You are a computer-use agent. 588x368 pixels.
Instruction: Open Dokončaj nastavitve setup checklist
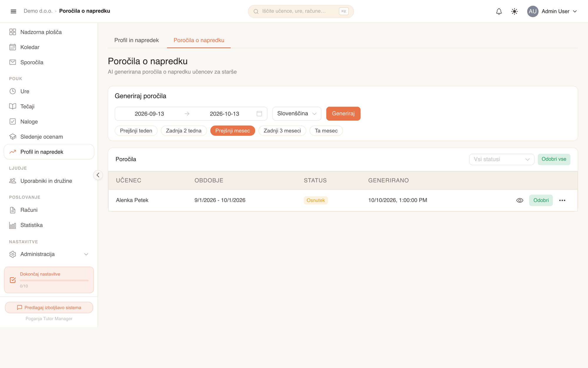pos(49,280)
